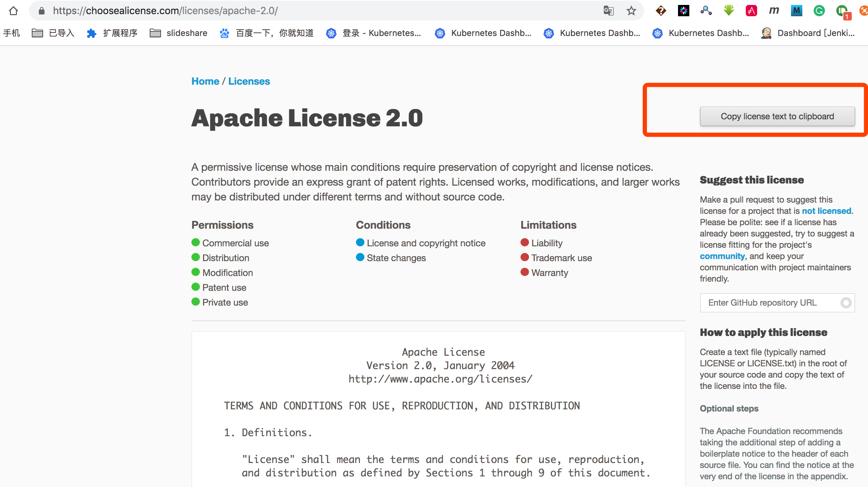The height and width of the screenshot is (487, 868).
Task: Click the TERMS AND CONDITIONS line
Action: click(x=402, y=406)
